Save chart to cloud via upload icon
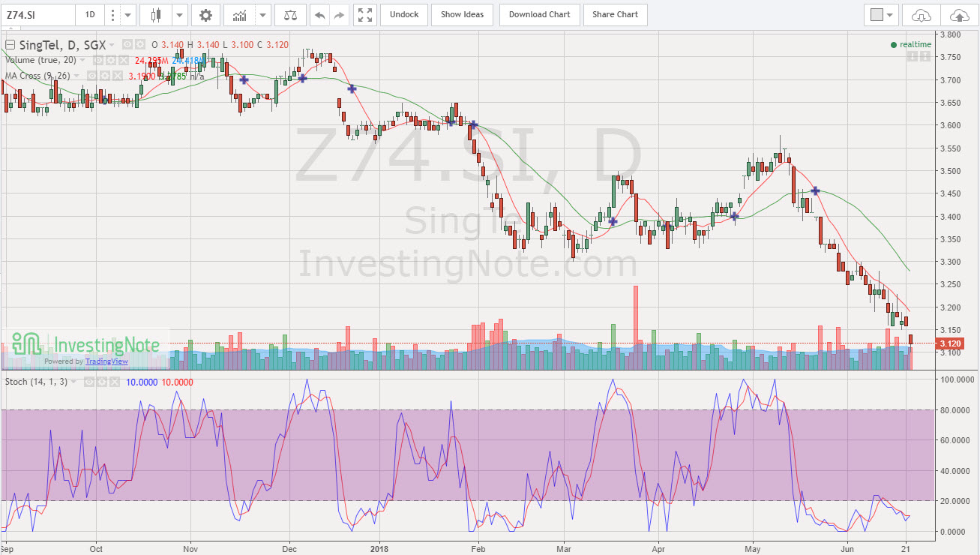This screenshot has height=555, width=980. click(961, 15)
